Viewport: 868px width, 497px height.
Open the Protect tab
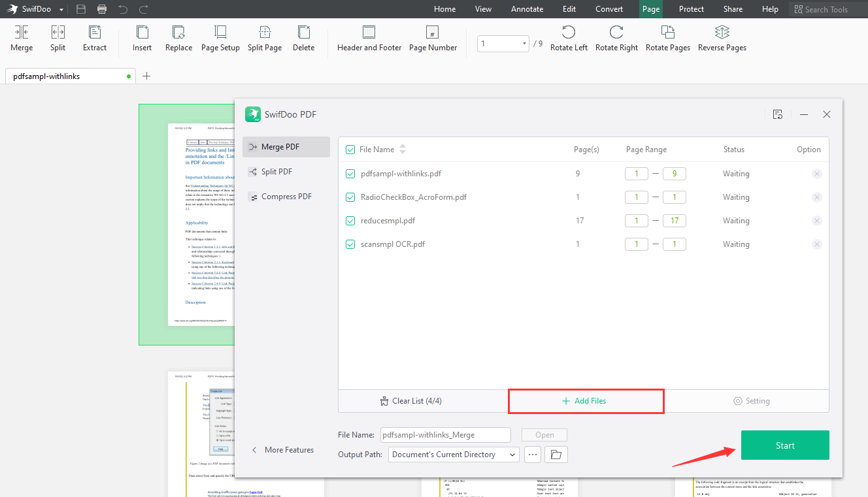pos(692,9)
